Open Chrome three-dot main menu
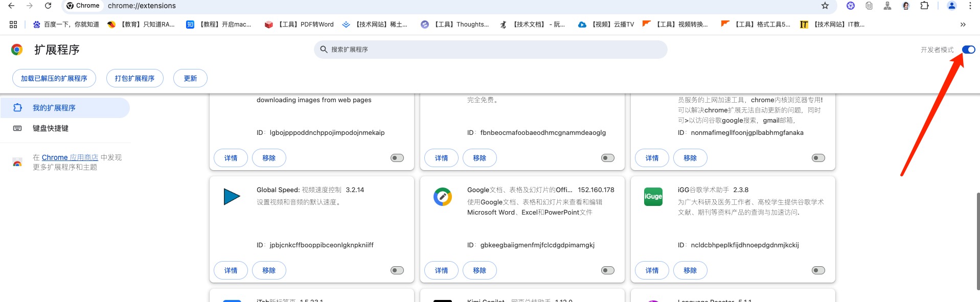980x302 pixels. pyautogui.click(x=970, y=6)
